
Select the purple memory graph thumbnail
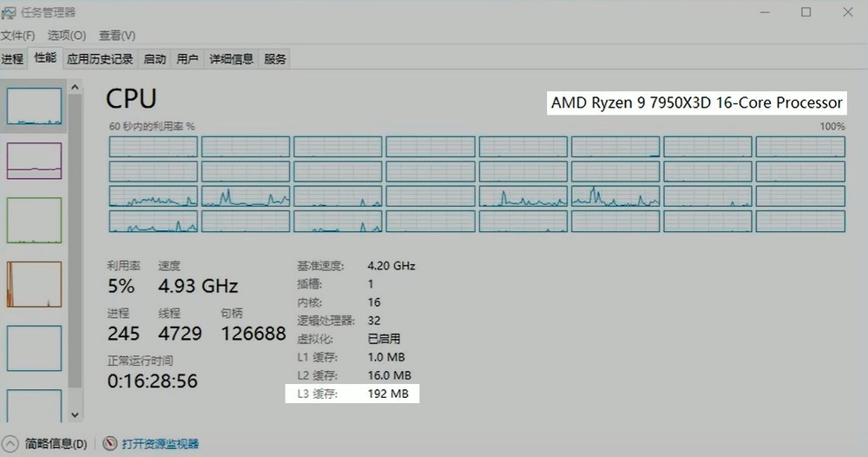35,161
